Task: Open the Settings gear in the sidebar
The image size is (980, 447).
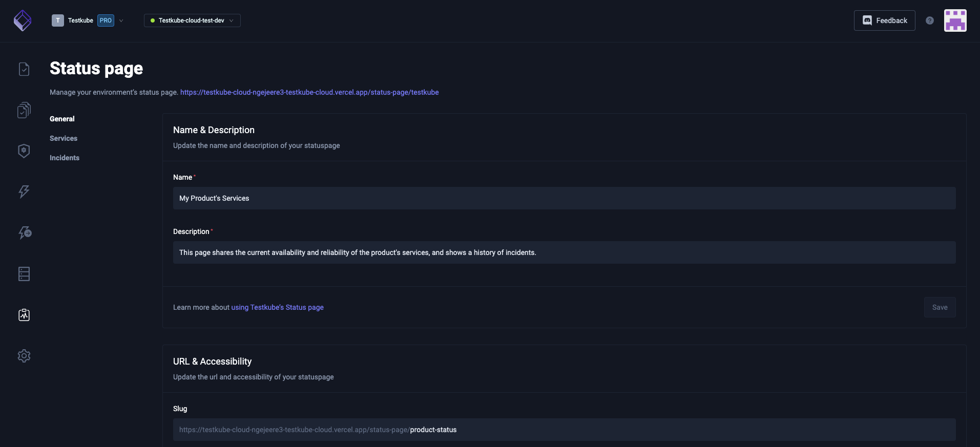Action: click(24, 356)
